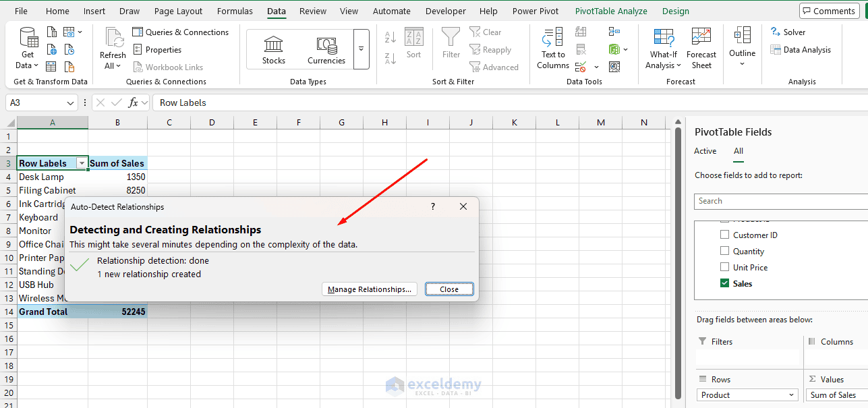This screenshot has height=408, width=868.
Task: Click the Existing Connections icon
Action: [69, 67]
